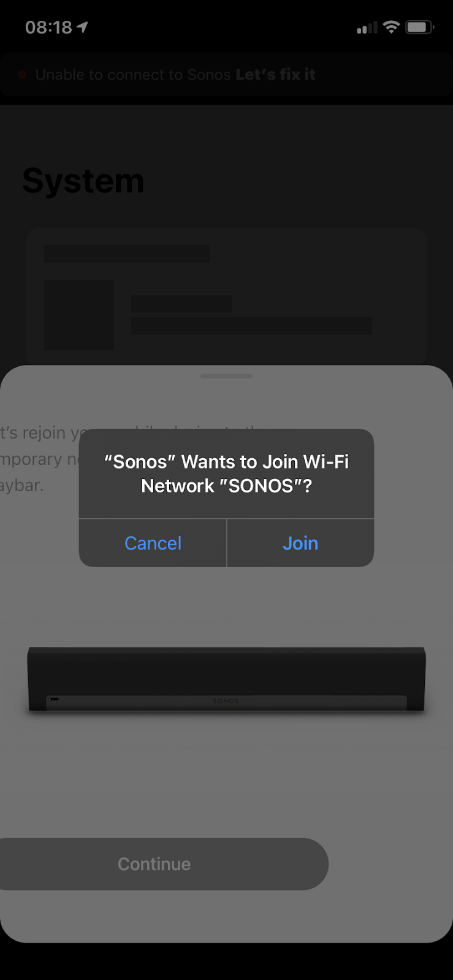This screenshot has height=980, width=453.
Task: Tap the battery indicator icon
Action: pyautogui.click(x=420, y=27)
